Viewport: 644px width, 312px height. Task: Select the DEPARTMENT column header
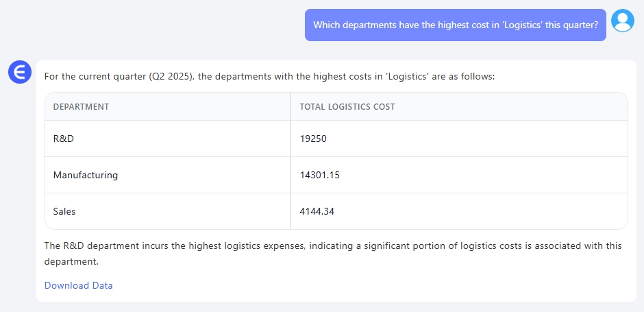[81, 107]
